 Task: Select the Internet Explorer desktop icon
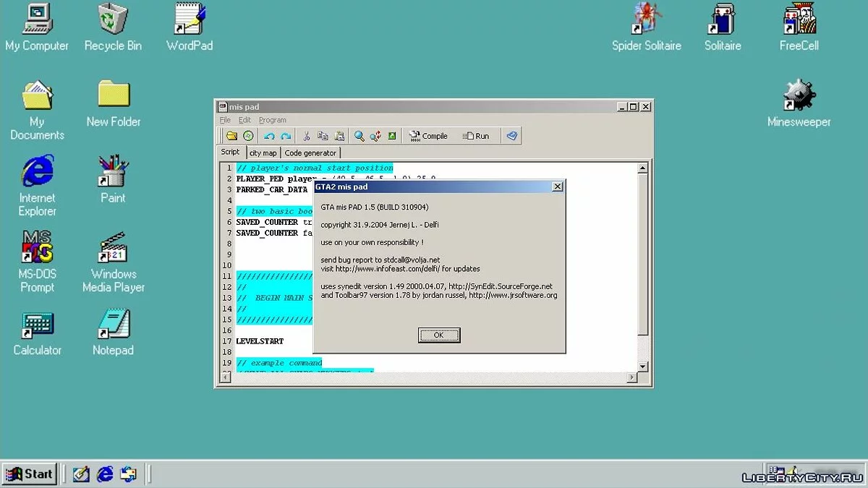pyautogui.click(x=37, y=186)
